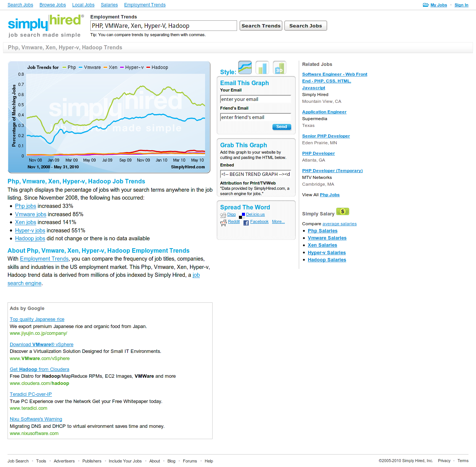Open the Browse Jobs menu item
The height and width of the screenshot is (467, 476).
[53, 5]
